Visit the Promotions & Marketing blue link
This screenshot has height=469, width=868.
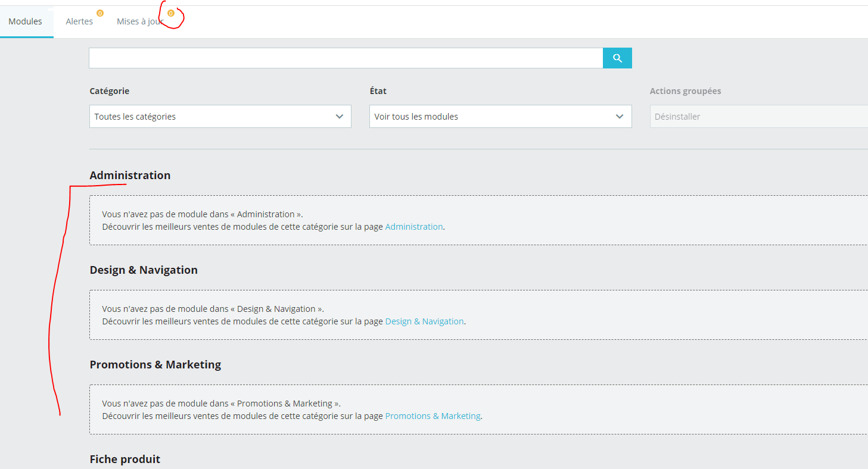[x=433, y=416]
